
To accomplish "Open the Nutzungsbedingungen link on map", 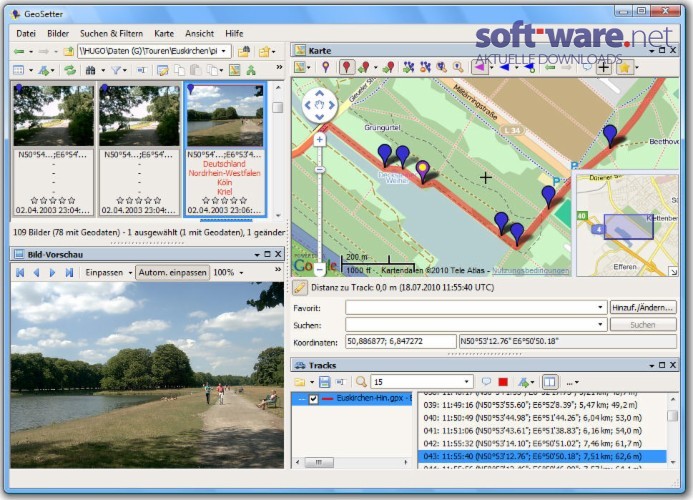I will pyautogui.click(x=531, y=270).
